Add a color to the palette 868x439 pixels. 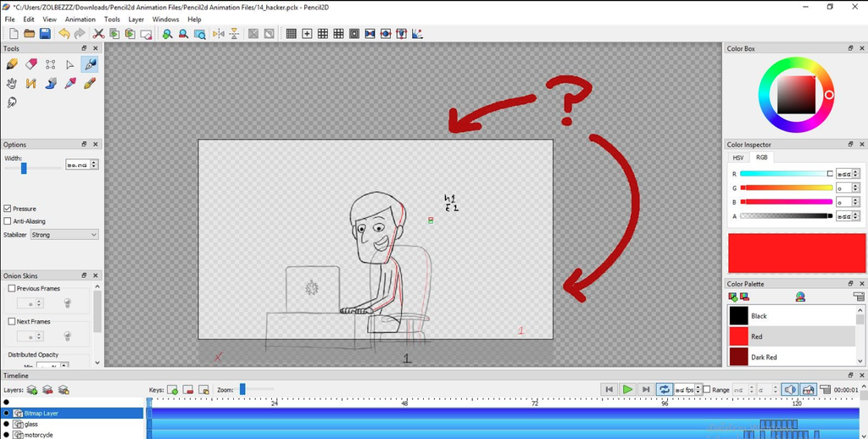pyautogui.click(x=733, y=297)
